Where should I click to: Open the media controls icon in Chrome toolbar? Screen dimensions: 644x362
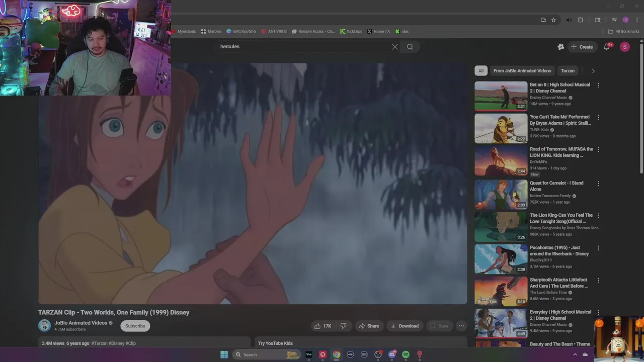click(614, 20)
